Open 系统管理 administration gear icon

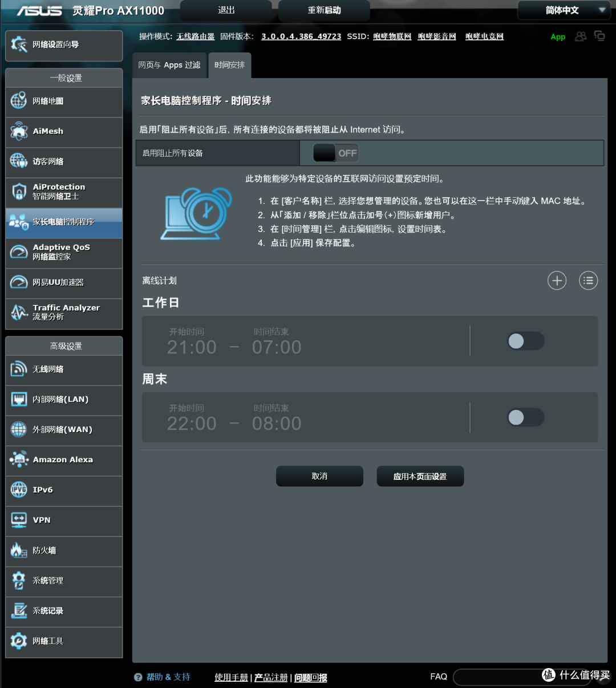pyautogui.click(x=19, y=580)
